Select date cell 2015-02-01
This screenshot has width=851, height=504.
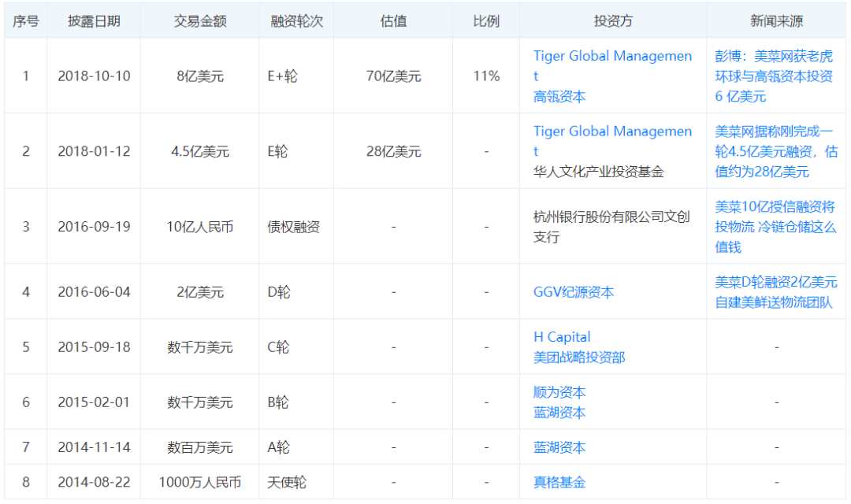(94, 402)
